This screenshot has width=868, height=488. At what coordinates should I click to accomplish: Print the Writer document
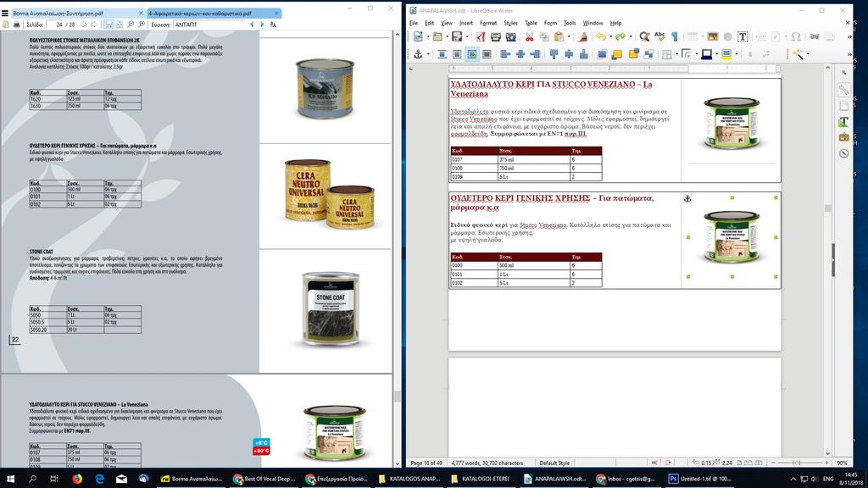coord(495,36)
